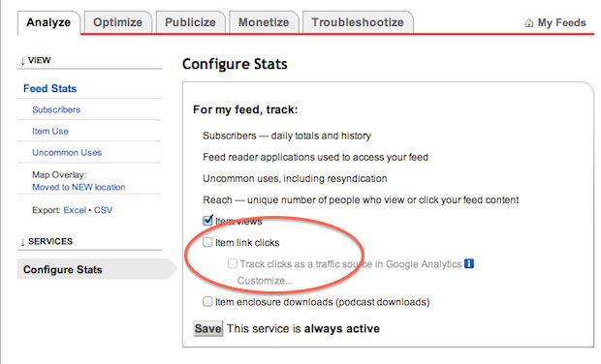Click the blue info icon beside Google Analytics
The width and height of the screenshot is (601, 364).
pos(469,263)
